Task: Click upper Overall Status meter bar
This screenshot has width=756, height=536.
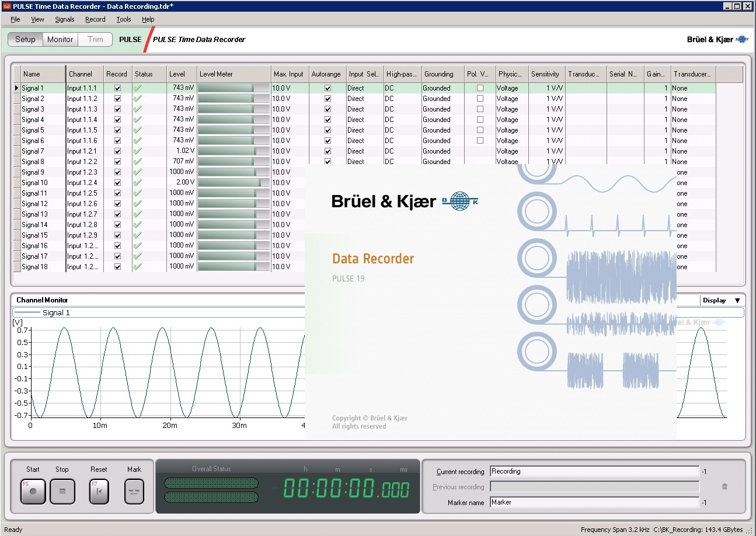Action: (x=211, y=483)
